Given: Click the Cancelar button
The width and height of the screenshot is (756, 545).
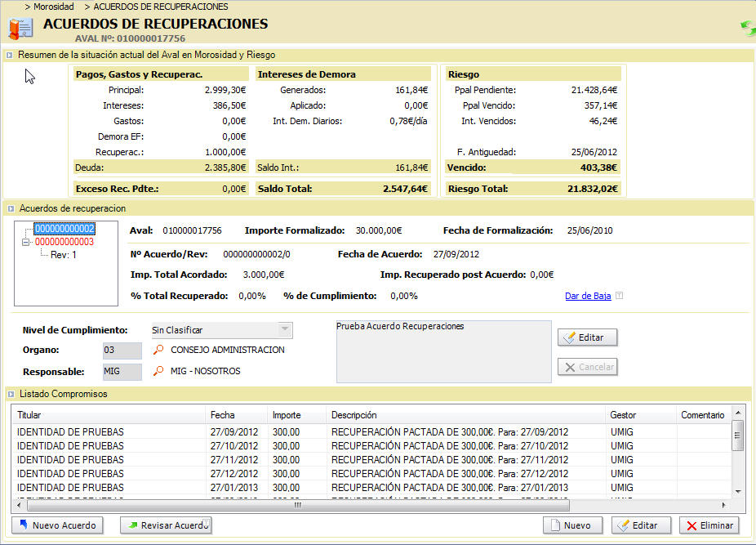Looking at the screenshot, I should 587,367.
